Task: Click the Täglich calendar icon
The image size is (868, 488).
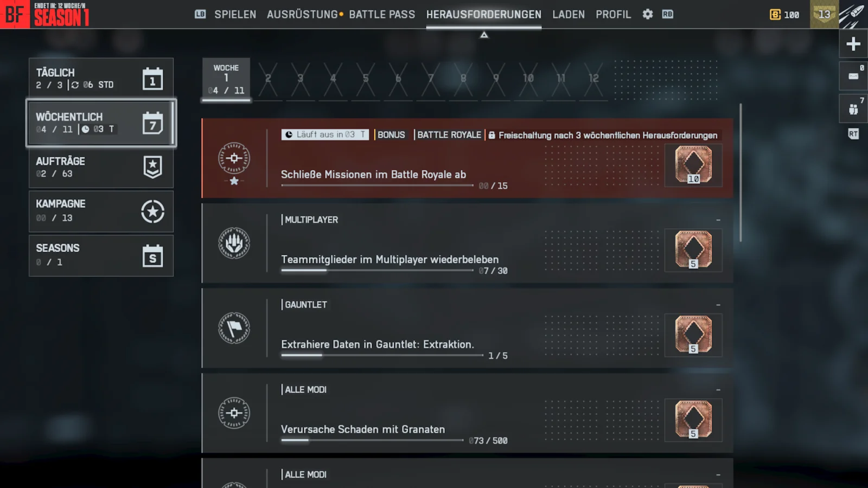Action: pos(152,79)
